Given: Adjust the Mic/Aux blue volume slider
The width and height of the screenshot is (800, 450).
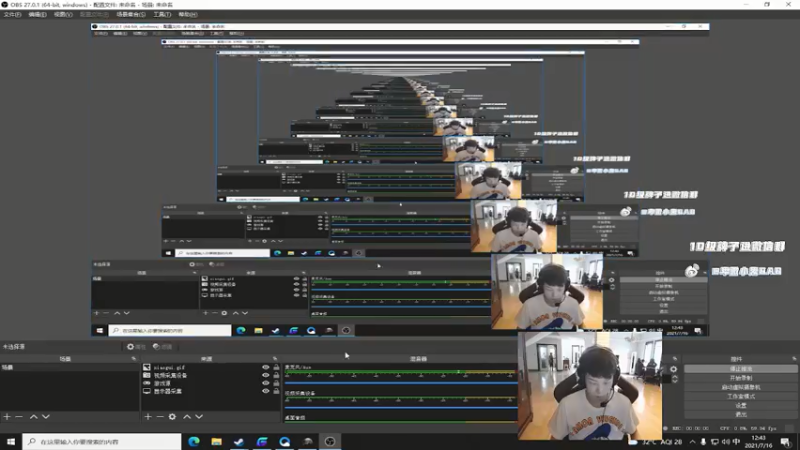Looking at the screenshot, I should [x=401, y=382].
